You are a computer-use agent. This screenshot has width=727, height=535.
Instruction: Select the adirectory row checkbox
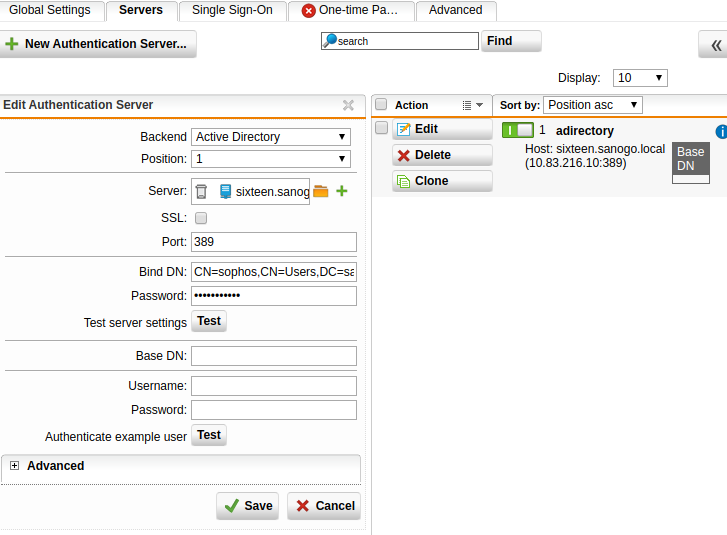(381, 127)
